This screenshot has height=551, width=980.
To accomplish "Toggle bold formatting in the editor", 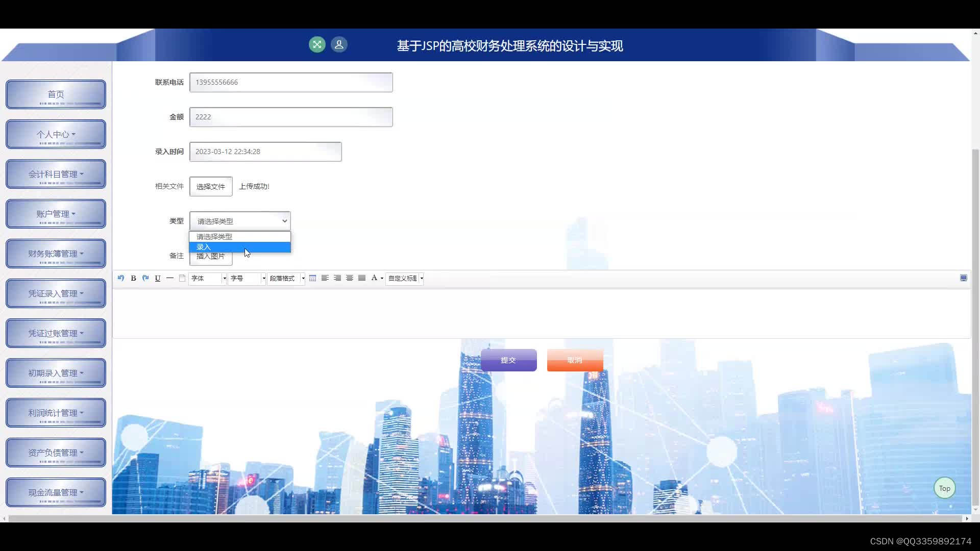I will 133,278.
